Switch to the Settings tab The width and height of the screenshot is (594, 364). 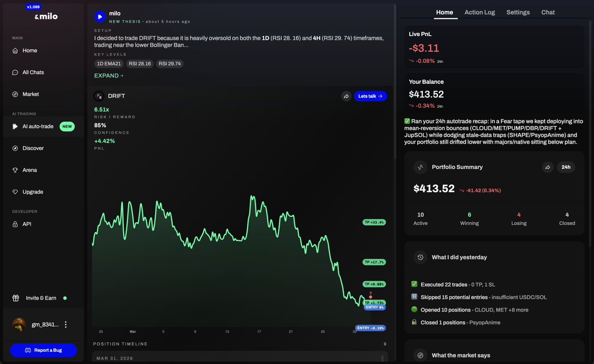pos(518,12)
